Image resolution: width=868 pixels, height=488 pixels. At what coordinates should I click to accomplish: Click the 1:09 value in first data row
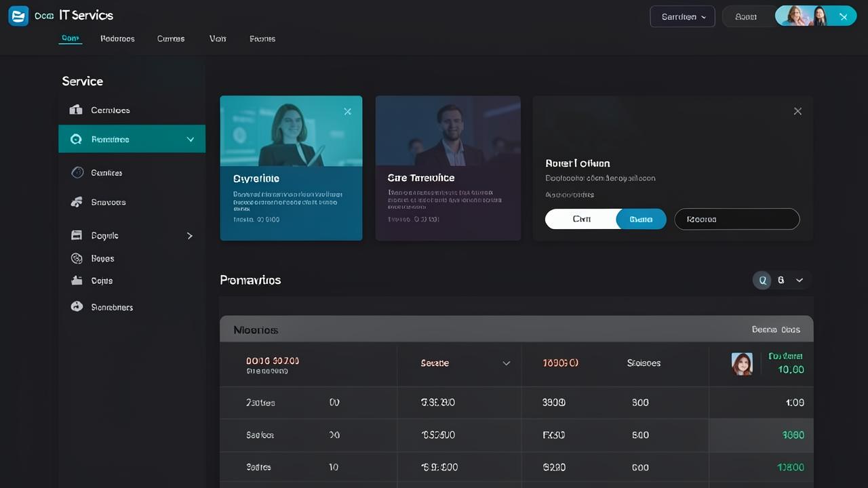795,403
